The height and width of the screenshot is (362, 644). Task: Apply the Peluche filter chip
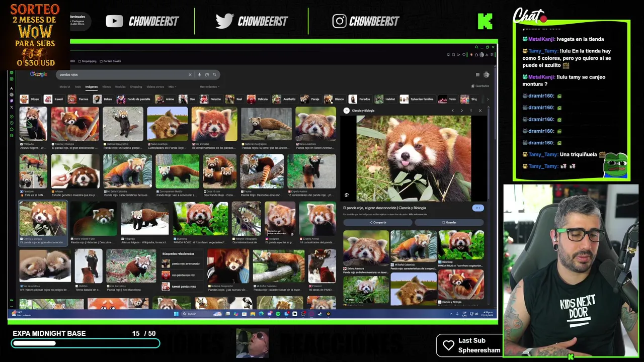[210, 99]
